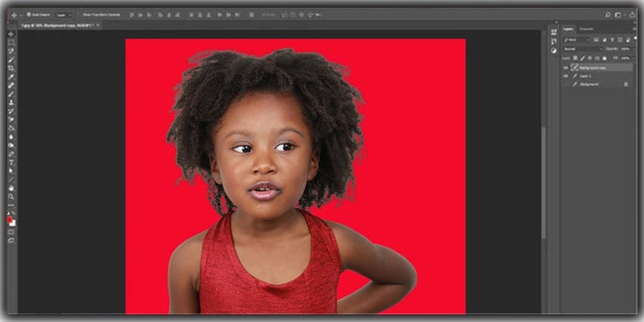Click lock image pixels brush icon

pos(583,58)
